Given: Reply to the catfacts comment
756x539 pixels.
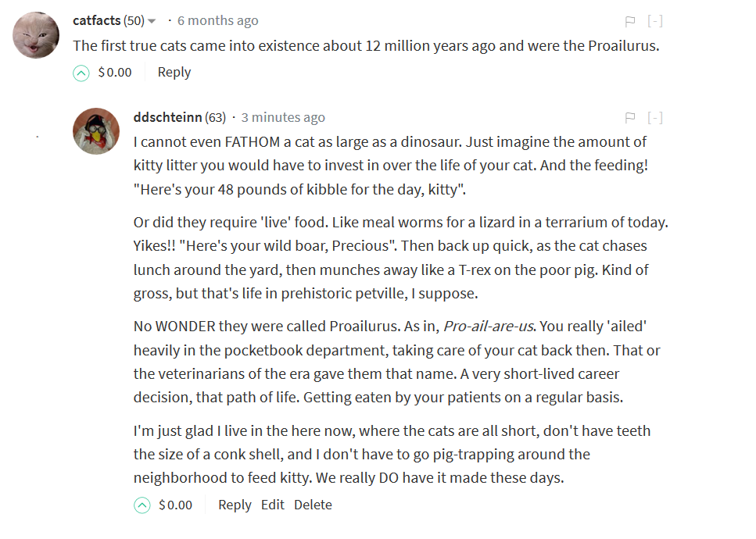Looking at the screenshot, I should [x=174, y=72].
